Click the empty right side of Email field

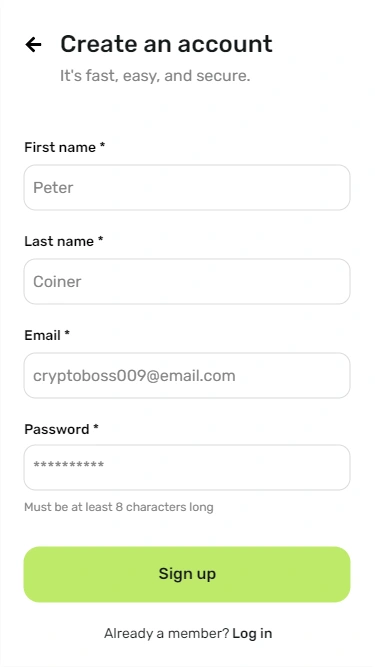coord(293,376)
